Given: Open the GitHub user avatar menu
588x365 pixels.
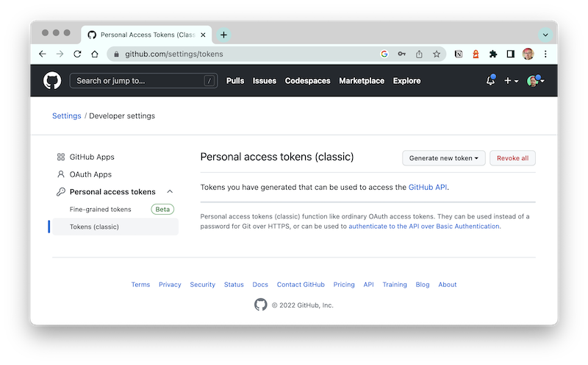Looking at the screenshot, I should [x=536, y=81].
